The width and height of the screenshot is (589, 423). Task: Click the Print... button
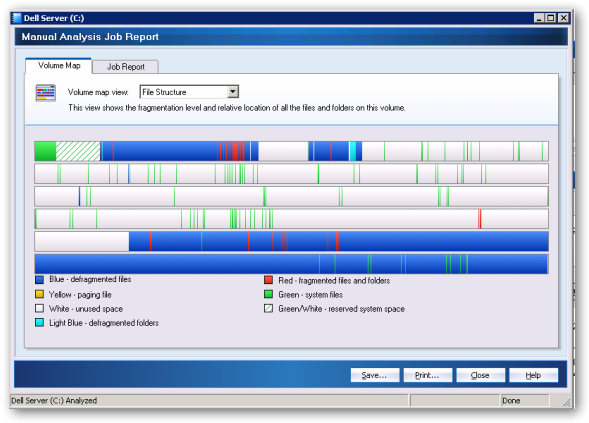pyautogui.click(x=427, y=375)
